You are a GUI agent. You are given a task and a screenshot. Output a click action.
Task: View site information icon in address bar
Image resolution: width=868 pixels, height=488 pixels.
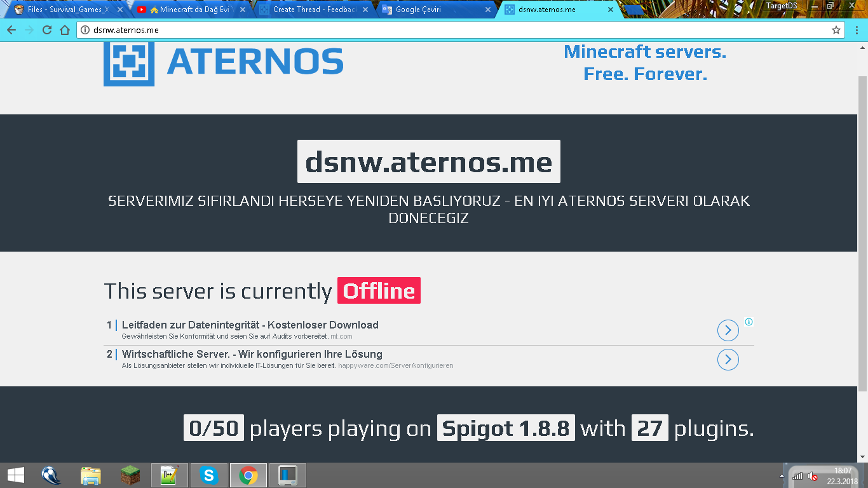click(x=85, y=30)
